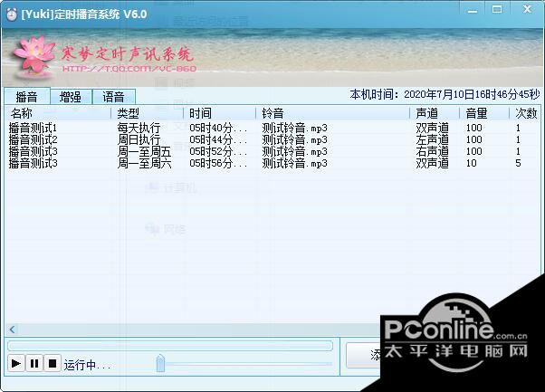Select the 语音 tab
545x392 pixels.
pyautogui.click(x=114, y=97)
